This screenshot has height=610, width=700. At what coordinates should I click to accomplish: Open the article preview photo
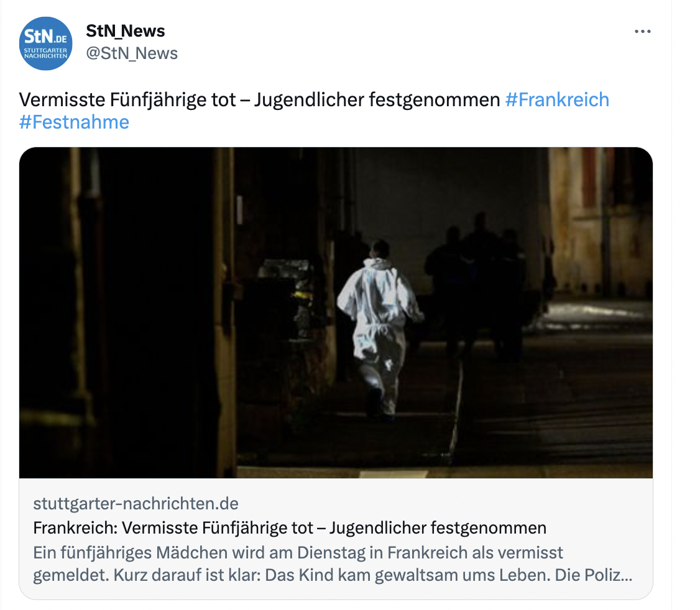click(336, 312)
